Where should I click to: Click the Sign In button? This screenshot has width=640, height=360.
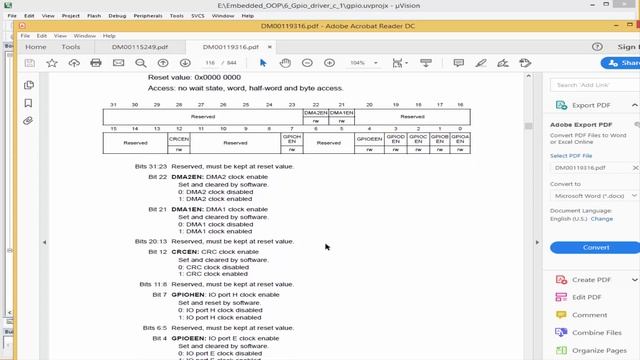pyautogui.click(x=628, y=47)
